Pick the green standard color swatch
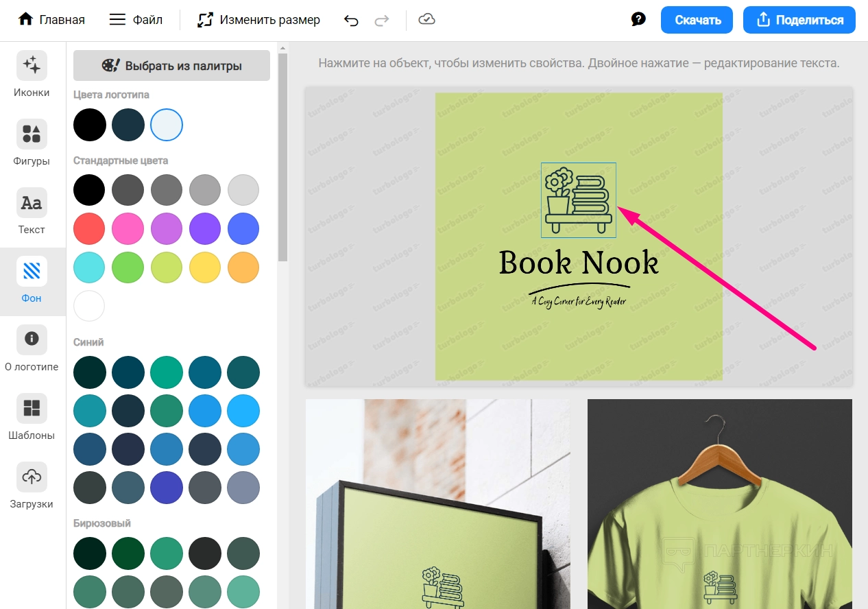Viewport: 868px width, 609px height. [x=128, y=267]
